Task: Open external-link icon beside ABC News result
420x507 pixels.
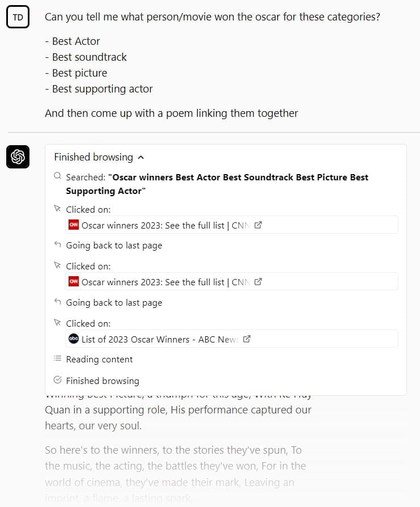Action: pos(247,339)
